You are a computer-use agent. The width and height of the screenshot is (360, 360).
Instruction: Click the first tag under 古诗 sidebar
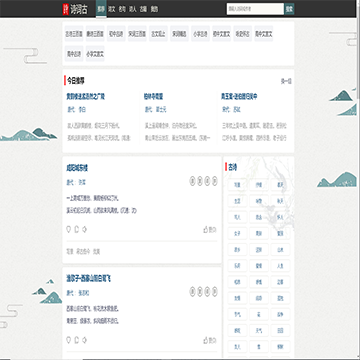(x=237, y=184)
